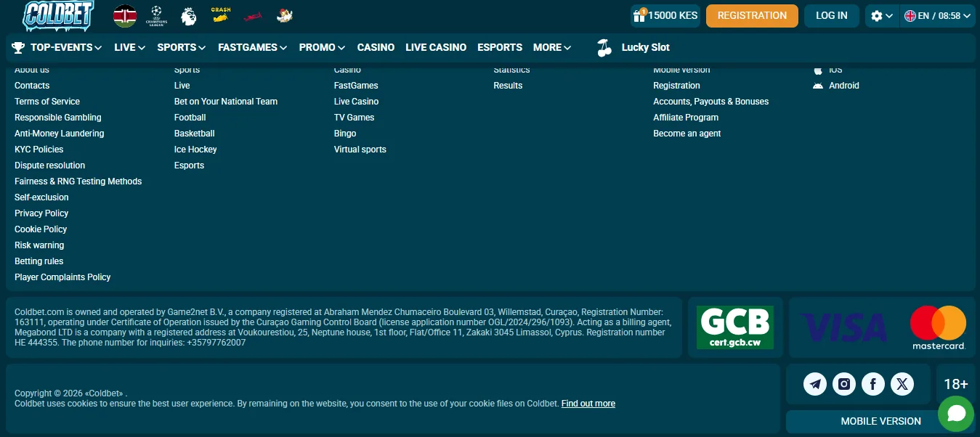Screen dimensions: 980x437
Task: Launch the chicken game icon
Action: pyautogui.click(x=284, y=15)
